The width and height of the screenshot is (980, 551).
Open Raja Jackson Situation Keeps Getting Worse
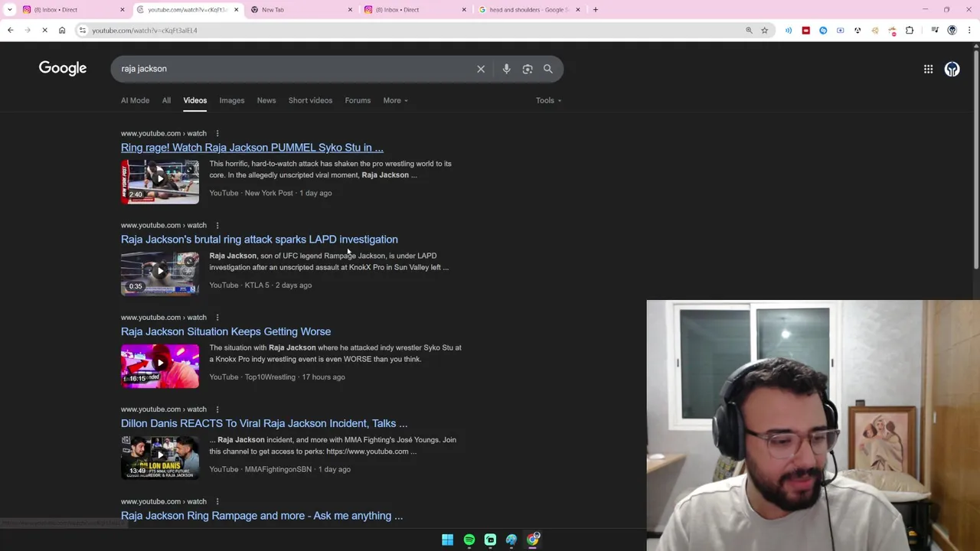[x=226, y=331]
